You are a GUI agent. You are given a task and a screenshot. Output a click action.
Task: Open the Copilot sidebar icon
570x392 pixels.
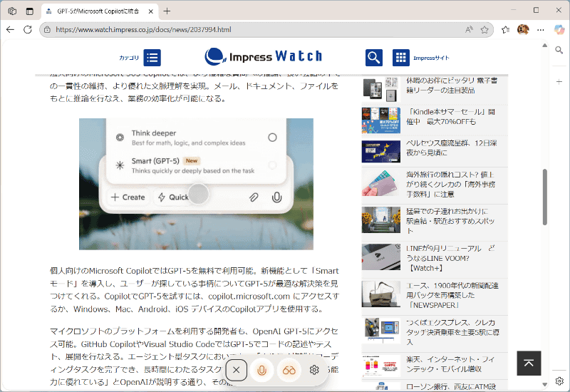[559, 29]
